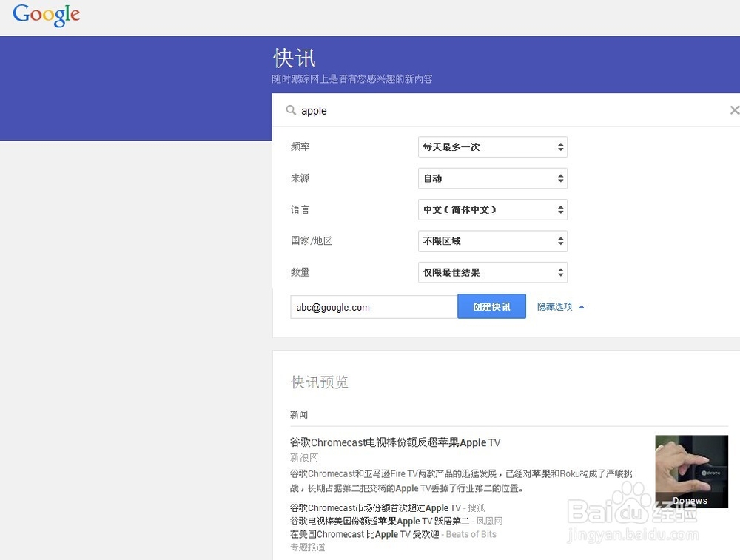Click the 频率 label
The height and width of the screenshot is (560, 740).
click(x=300, y=146)
